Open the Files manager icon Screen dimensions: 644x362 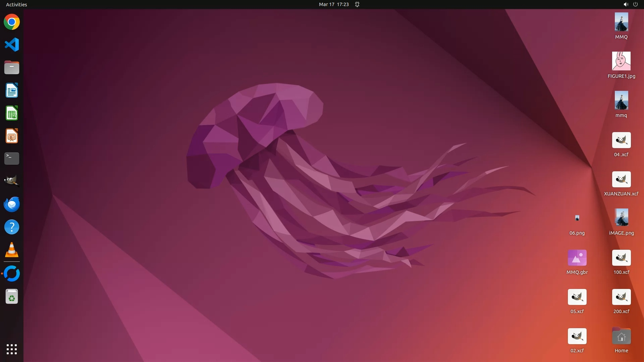point(12,67)
